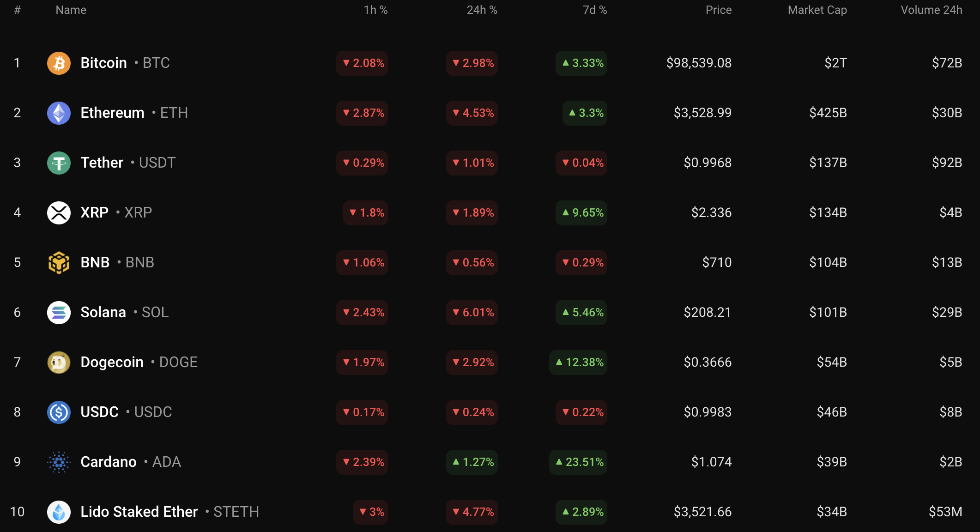Viewport: 980px width, 532px height.
Task: Click the Ethereum diamond icon
Action: (x=59, y=113)
